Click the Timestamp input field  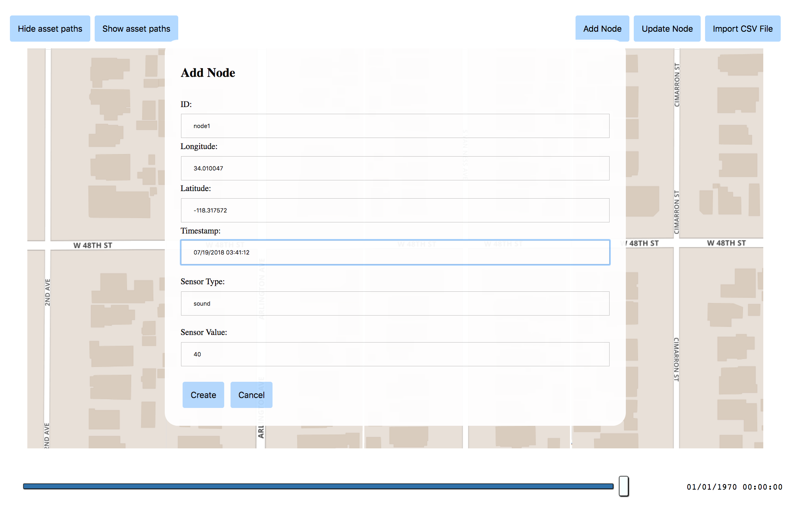point(395,252)
